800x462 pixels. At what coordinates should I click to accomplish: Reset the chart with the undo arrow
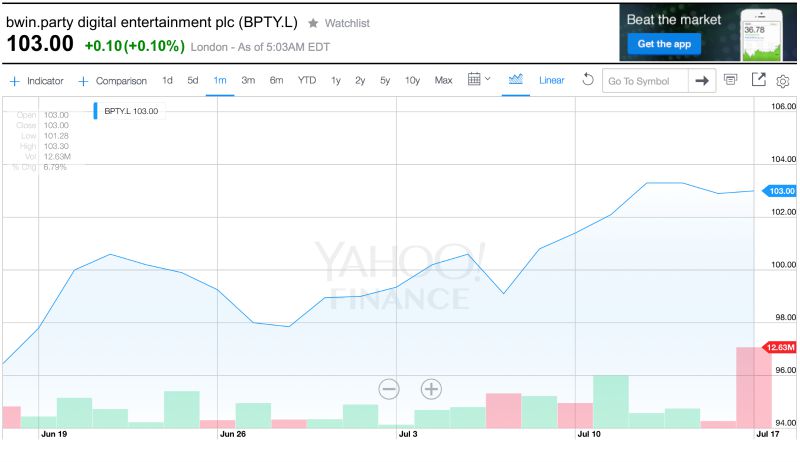(x=587, y=80)
